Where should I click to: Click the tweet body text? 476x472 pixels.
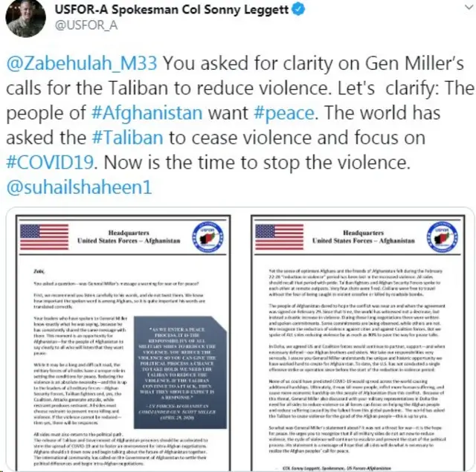[239, 126]
